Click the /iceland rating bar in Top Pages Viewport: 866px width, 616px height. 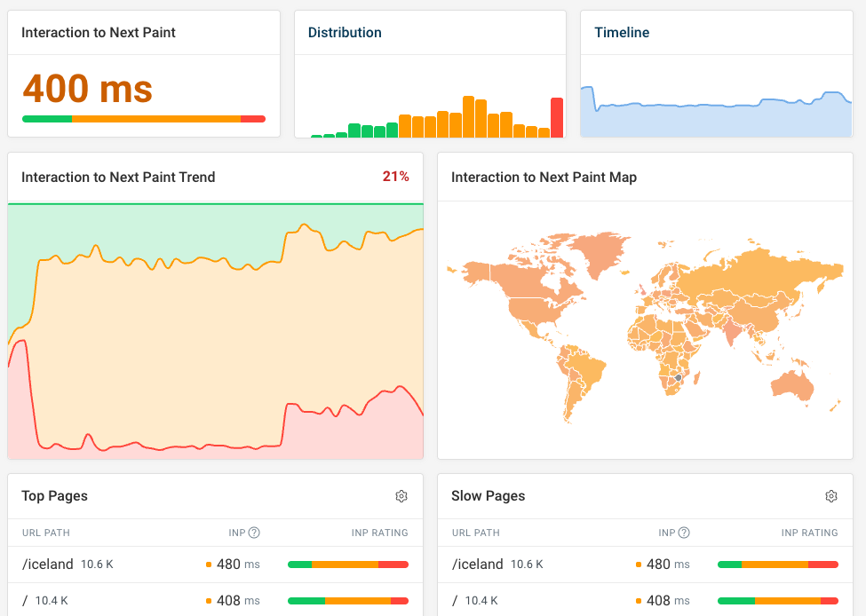pos(347,565)
